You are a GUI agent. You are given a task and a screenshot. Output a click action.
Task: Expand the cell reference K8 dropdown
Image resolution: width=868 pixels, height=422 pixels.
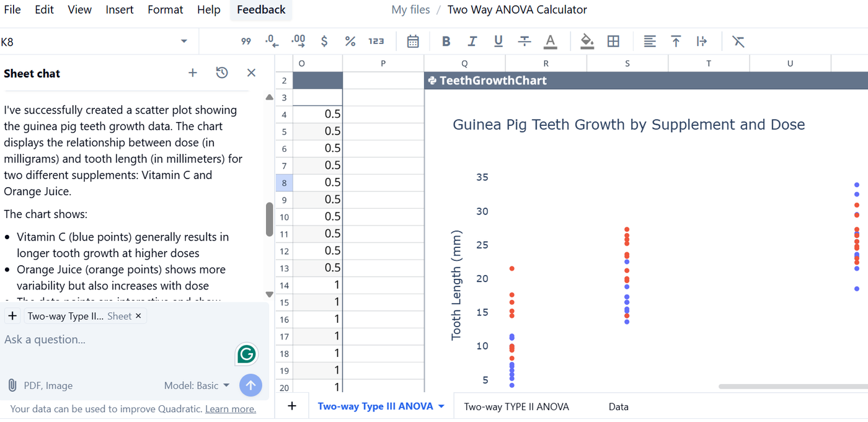184,42
